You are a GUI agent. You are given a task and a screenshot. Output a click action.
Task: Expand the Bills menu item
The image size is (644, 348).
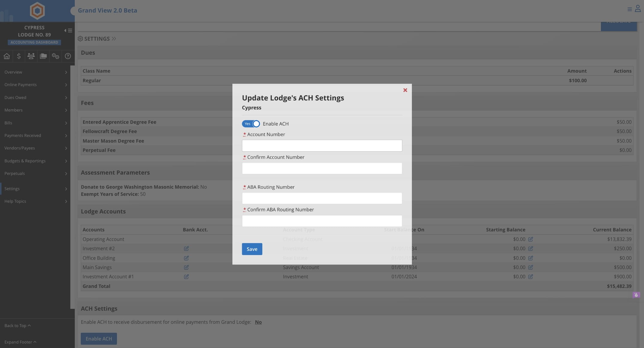[35, 123]
